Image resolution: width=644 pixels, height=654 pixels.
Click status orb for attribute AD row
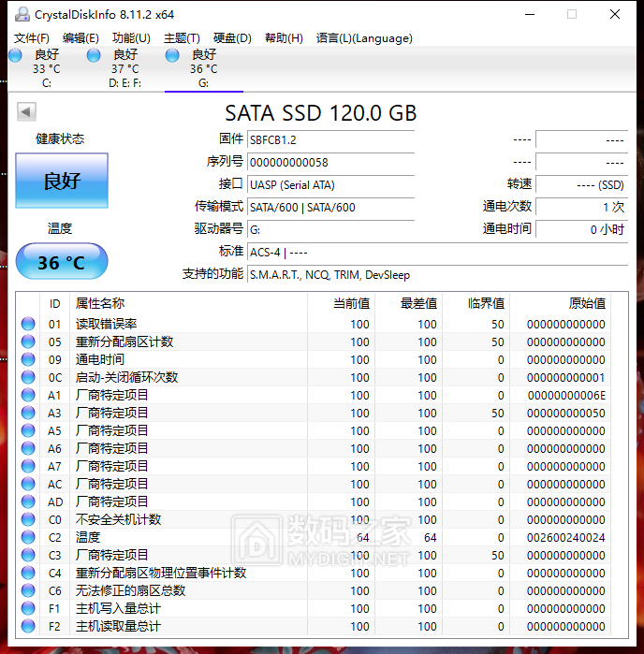[x=28, y=501]
